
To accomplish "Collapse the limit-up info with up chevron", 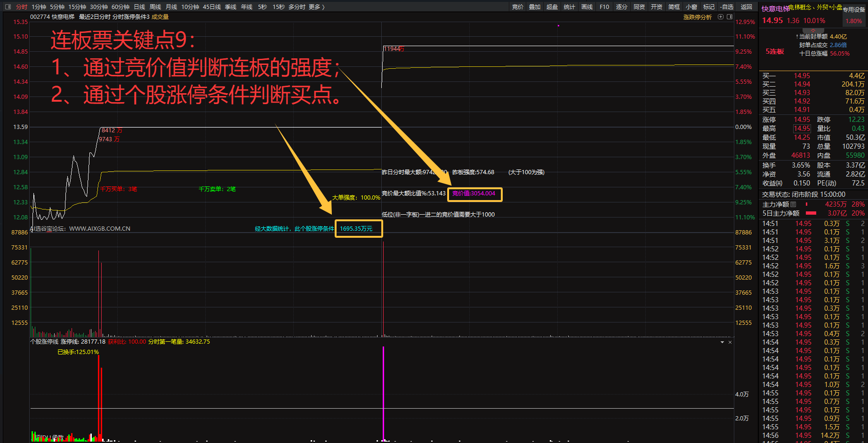I will [813, 31].
